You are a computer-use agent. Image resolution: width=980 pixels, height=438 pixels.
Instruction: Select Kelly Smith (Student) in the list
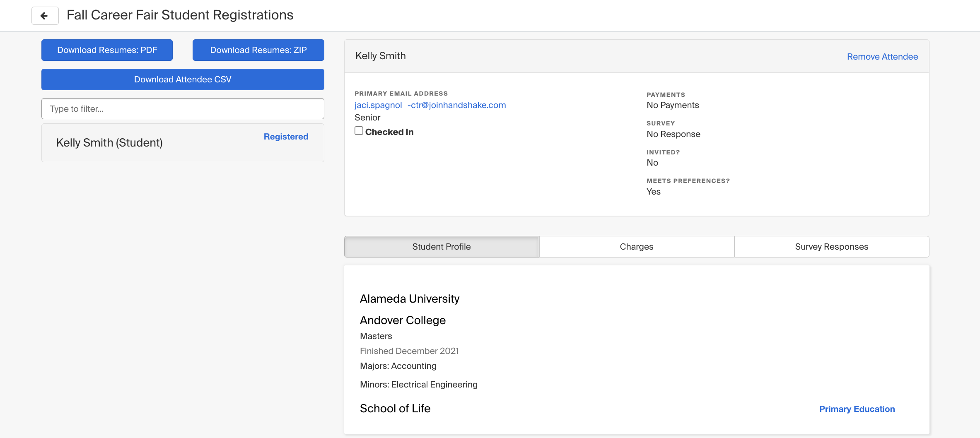pyautogui.click(x=183, y=143)
